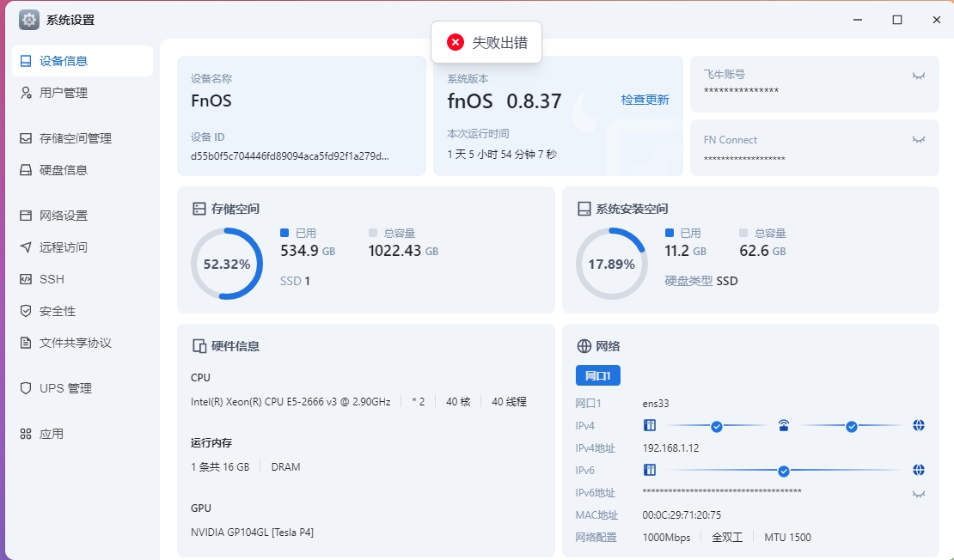Screen dimensions: 954x560
Task: Open the SSH settings page
Action: pos(83,279)
